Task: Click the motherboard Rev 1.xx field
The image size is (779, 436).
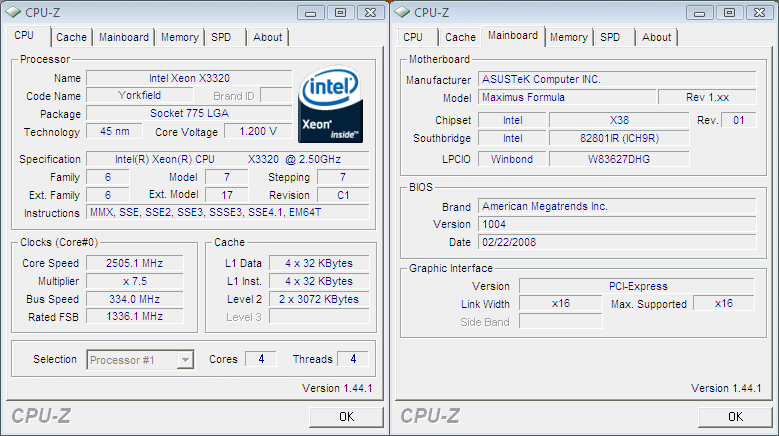Action: pyautogui.click(x=707, y=97)
